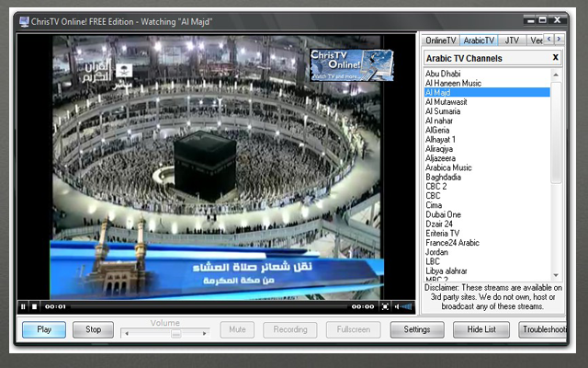Pause the video with the player pause icon
Image resolution: width=588 pixels, height=368 pixels.
(23, 306)
